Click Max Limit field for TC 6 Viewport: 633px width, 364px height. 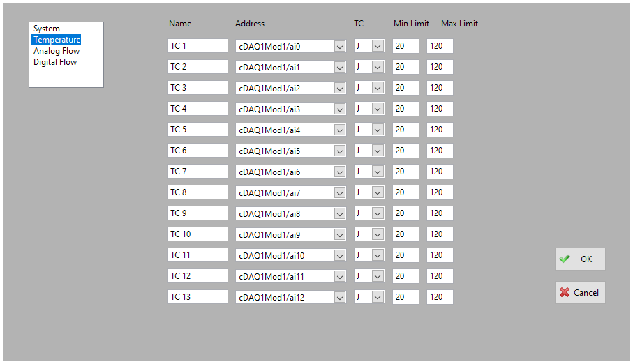click(x=440, y=151)
